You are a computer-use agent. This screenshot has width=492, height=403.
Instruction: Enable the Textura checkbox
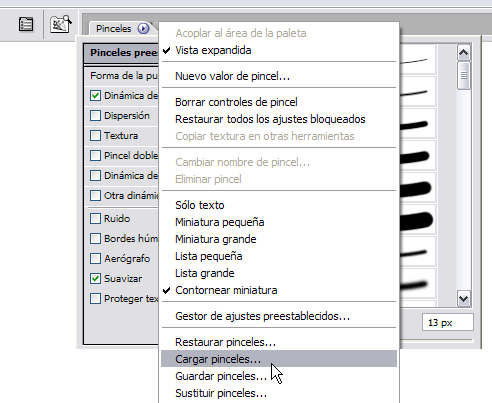pos(95,136)
